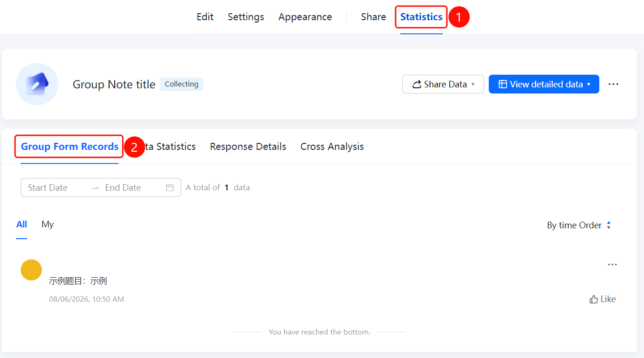644x358 pixels.
Task: Change the By time Order sorting
Action: (x=579, y=226)
